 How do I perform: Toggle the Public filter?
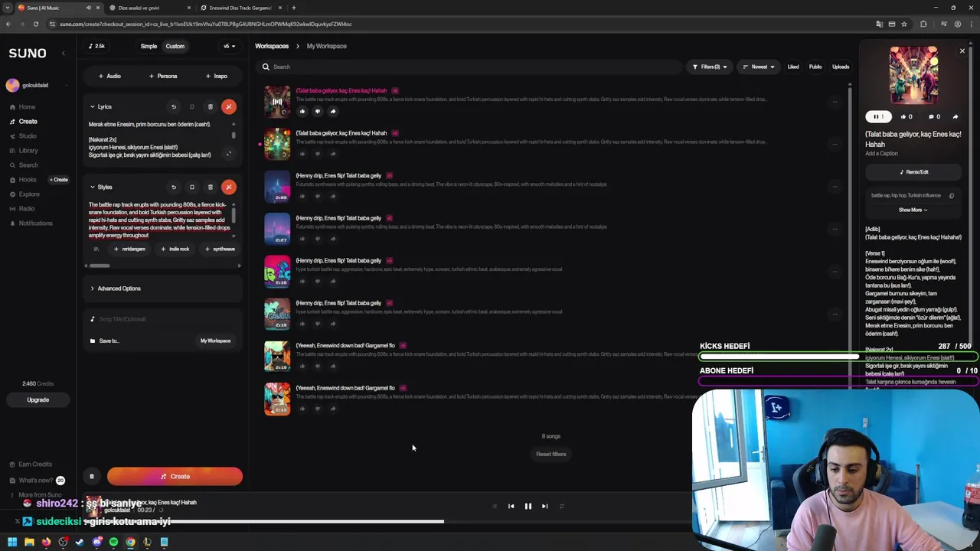click(x=815, y=67)
